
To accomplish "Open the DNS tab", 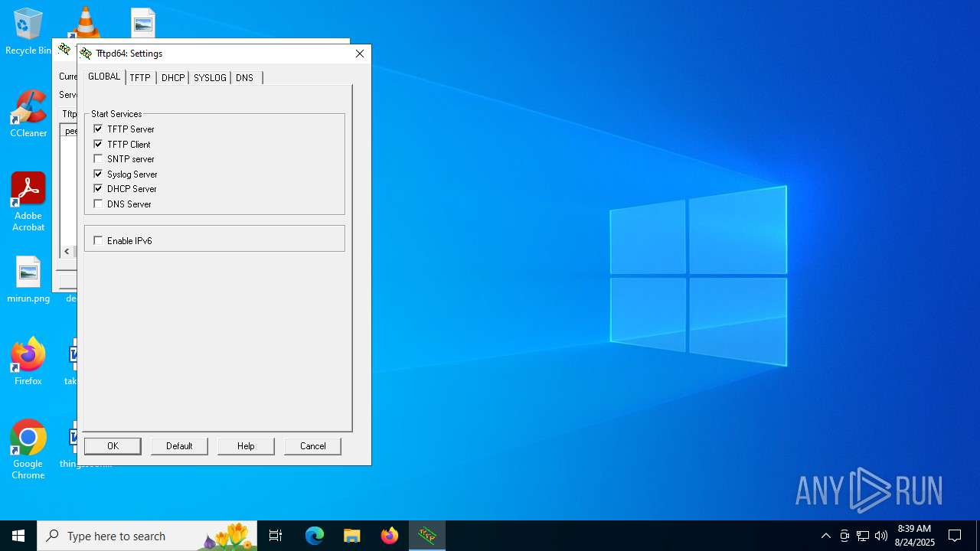I will [x=245, y=77].
